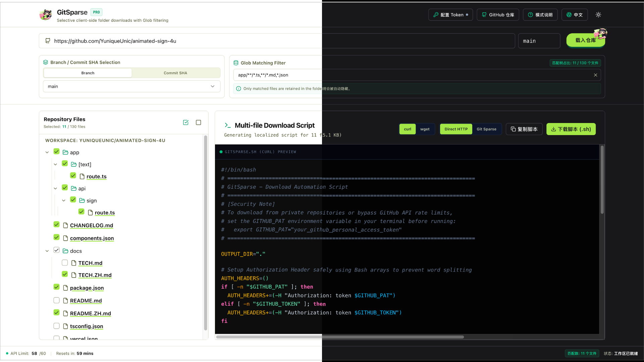Viewport: 644px width, 362px height.
Task: Clear the glob filter with X icon
Action: click(596, 75)
